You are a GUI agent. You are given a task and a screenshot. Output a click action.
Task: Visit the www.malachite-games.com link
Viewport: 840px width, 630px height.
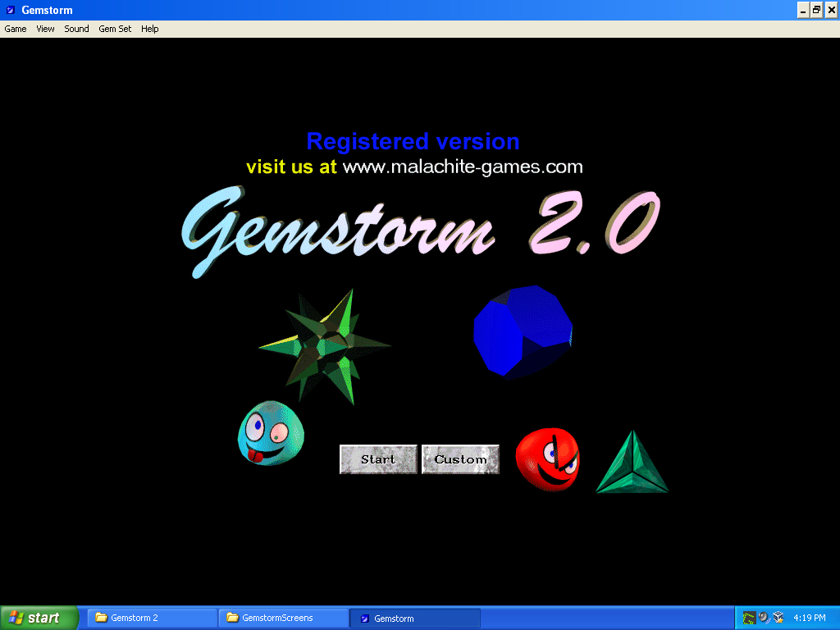point(462,167)
